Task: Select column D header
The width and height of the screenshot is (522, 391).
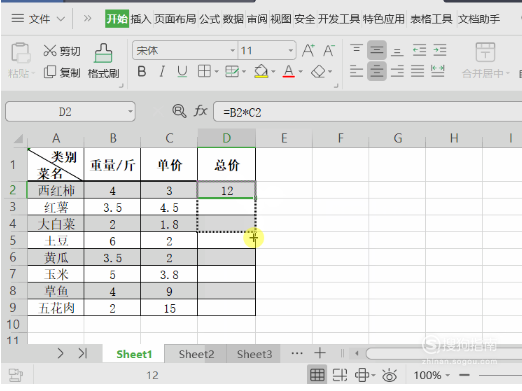Action: [227, 138]
